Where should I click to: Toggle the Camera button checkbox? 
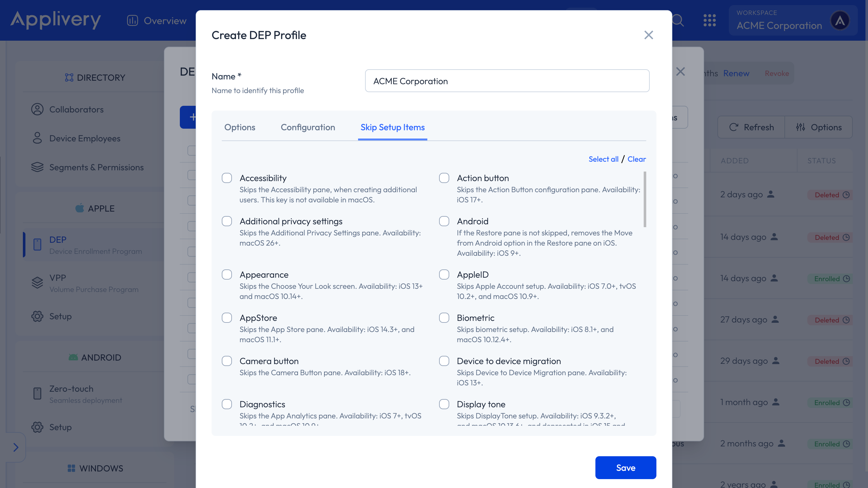point(227,361)
